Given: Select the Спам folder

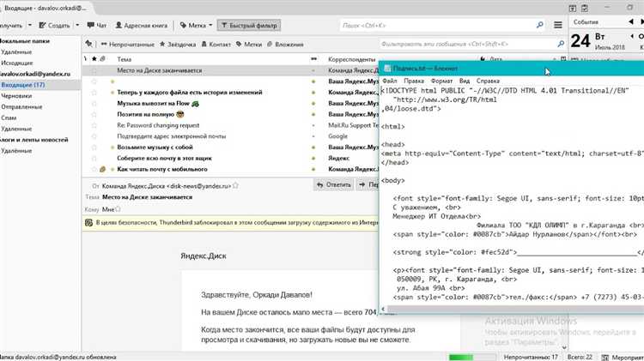Looking at the screenshot, I should tap(9, 117).
